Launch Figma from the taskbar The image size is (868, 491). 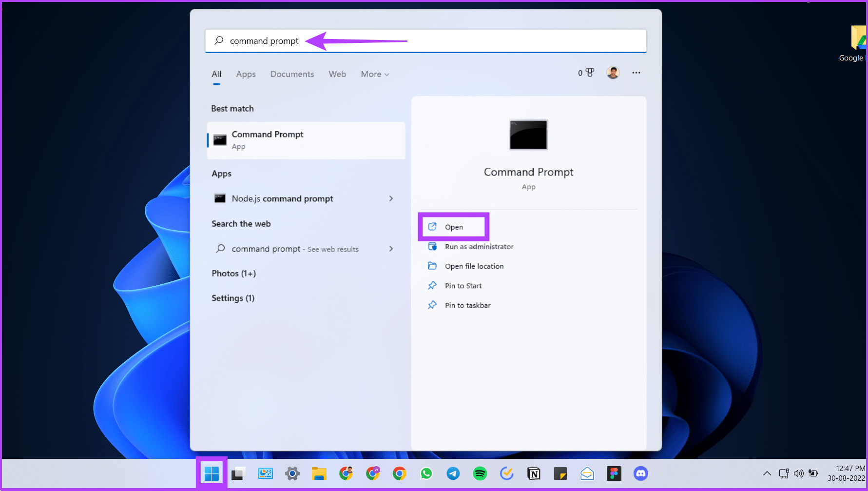[x=614, y=473]
